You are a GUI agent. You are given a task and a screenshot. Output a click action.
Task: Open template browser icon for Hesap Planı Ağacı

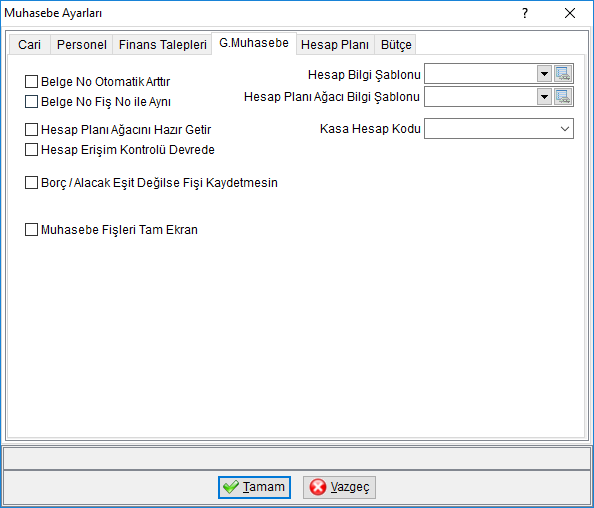[563, 97]
